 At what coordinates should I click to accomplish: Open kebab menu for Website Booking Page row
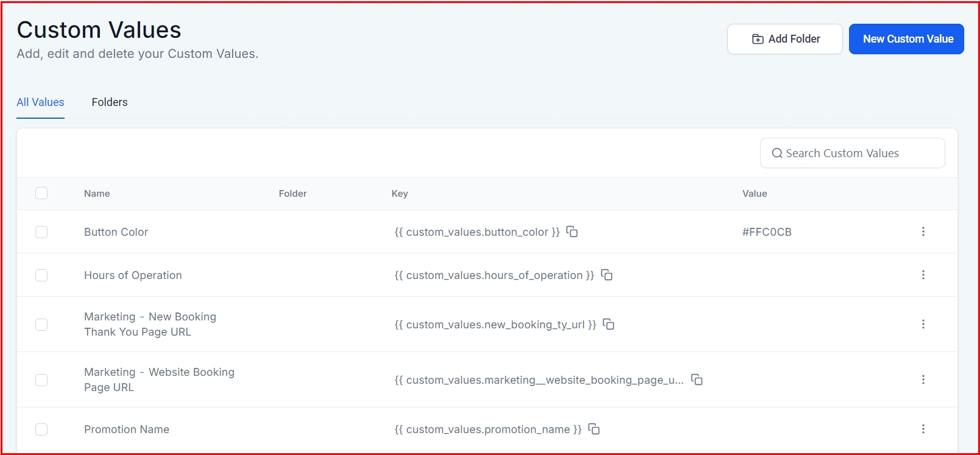click(923, 379)
